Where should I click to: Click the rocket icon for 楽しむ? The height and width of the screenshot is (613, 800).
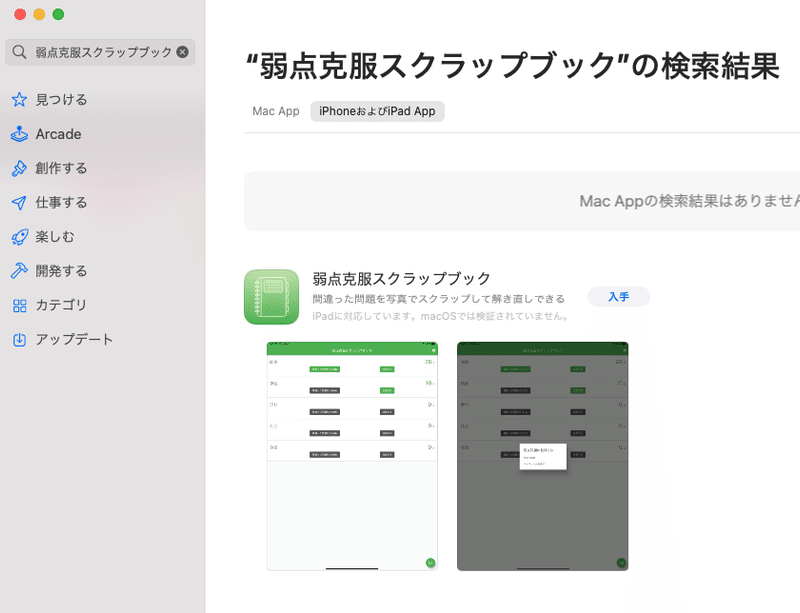19,237
